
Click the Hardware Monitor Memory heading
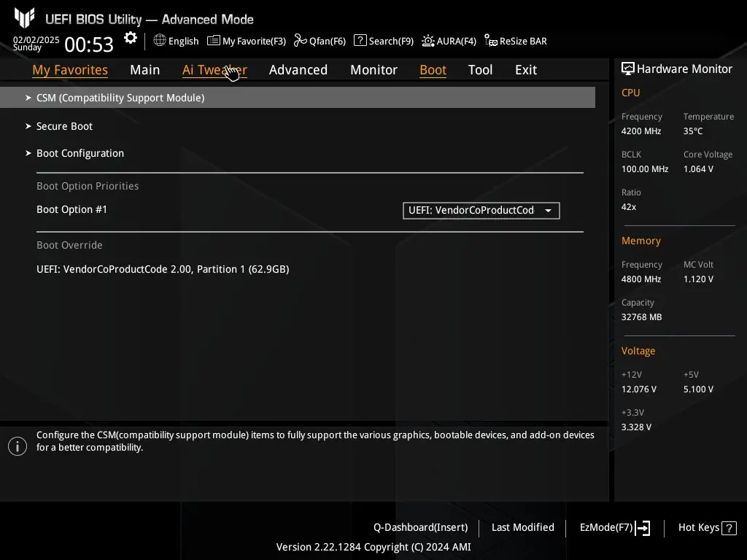pyautogui.click(x=641, y=241)
